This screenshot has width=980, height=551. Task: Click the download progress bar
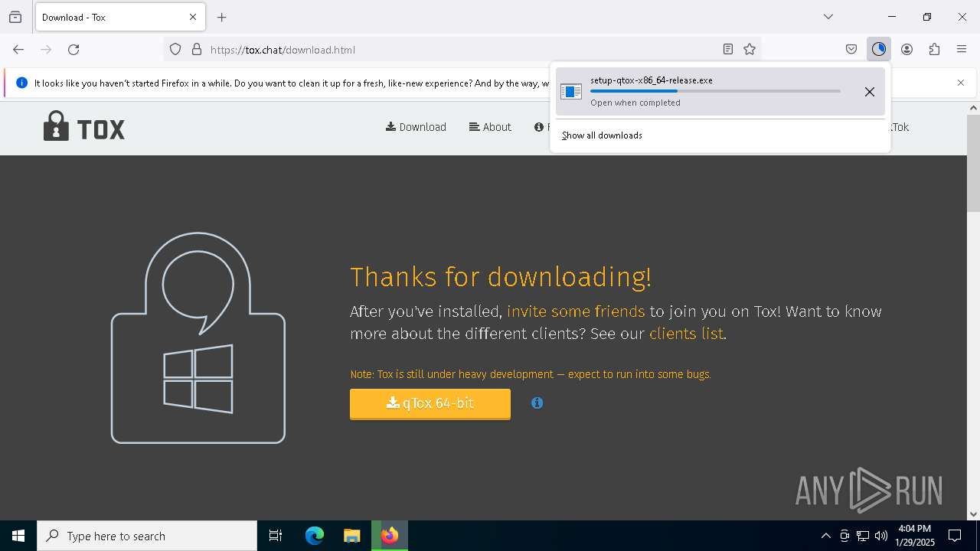pos(715,91)
